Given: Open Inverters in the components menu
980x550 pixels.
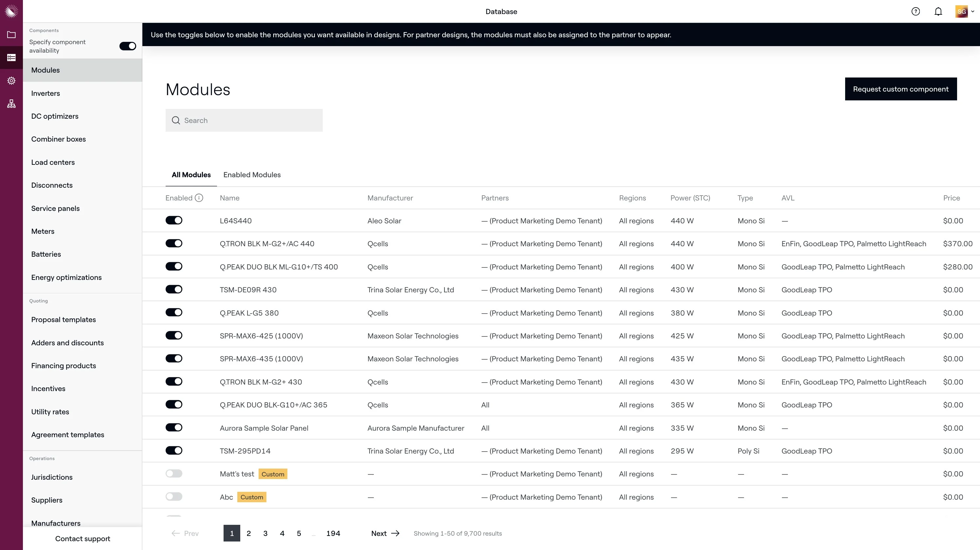Looking at the screenshot, I should 45,93.
